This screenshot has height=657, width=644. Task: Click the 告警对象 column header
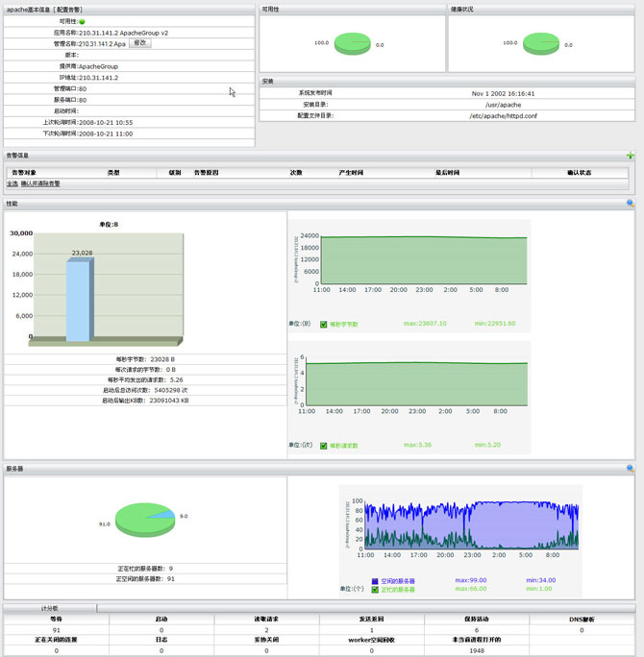pos(25,173)
